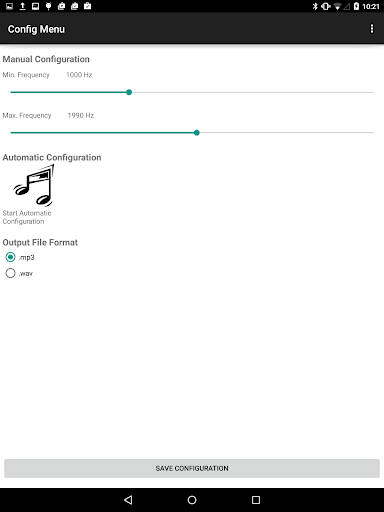Tap the music notes automatic configuration icon
The height and width of the screenshot is (512, 384).
[34, 185]
